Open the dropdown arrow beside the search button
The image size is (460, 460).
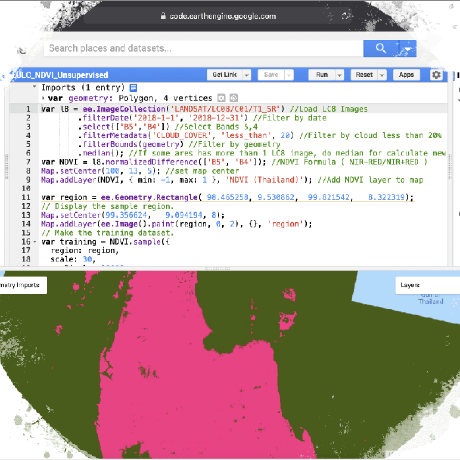coord(407,49)
